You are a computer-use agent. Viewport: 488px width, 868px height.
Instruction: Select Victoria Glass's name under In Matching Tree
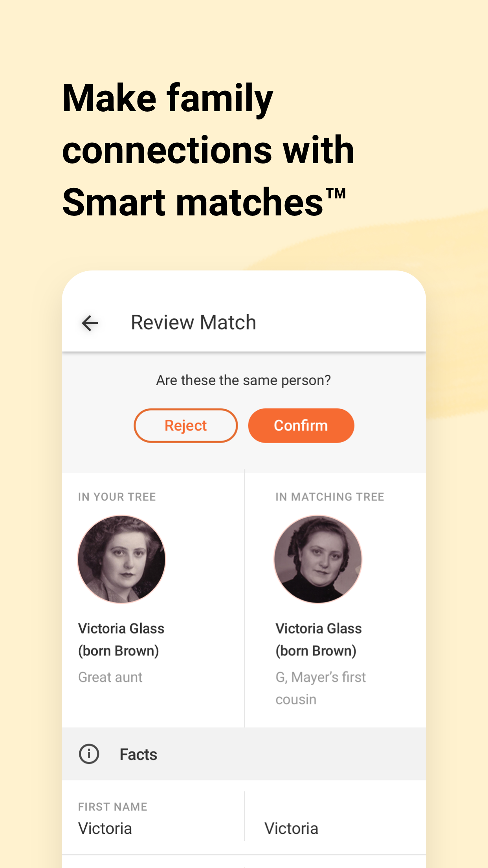318,639
